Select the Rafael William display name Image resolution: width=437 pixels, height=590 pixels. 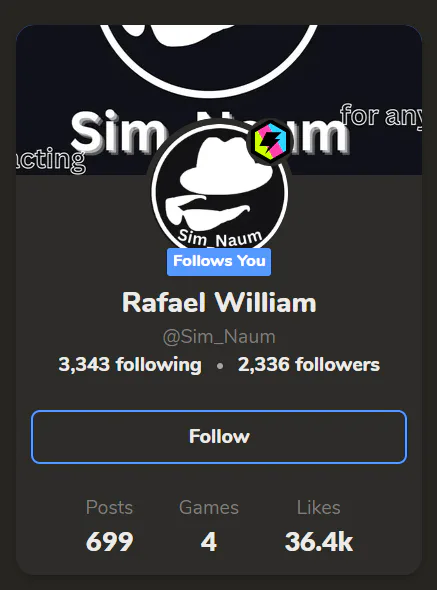tap(219, 303)
